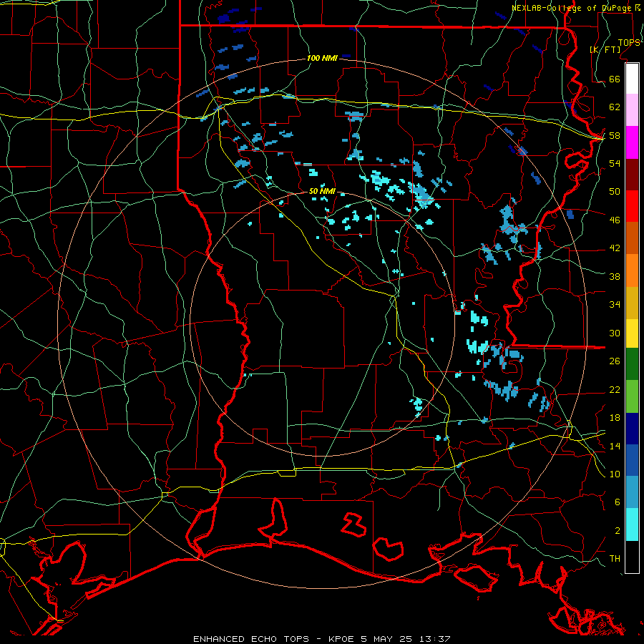Select the dark red (maroon) legend swatch
The height and width of the screenshot is (644, 644).
pyautogui.click(x=632, y=175)
